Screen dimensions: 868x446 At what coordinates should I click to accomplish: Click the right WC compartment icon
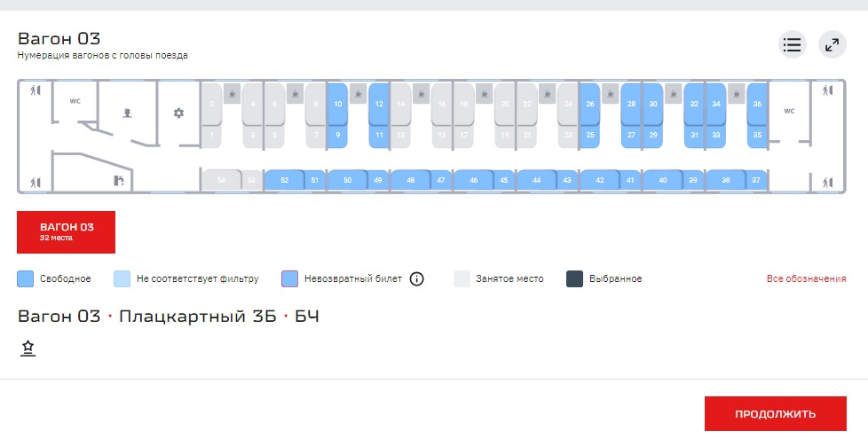[x=788, y=111]
